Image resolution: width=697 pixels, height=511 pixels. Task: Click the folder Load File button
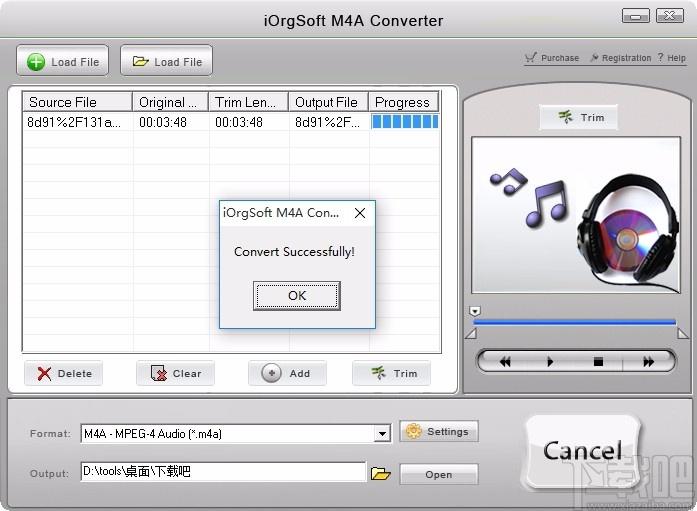(167, 61)
